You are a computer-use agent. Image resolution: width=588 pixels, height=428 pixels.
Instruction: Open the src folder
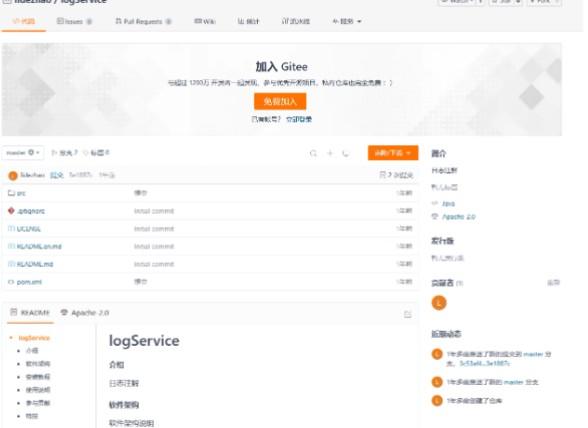point(21,193)
